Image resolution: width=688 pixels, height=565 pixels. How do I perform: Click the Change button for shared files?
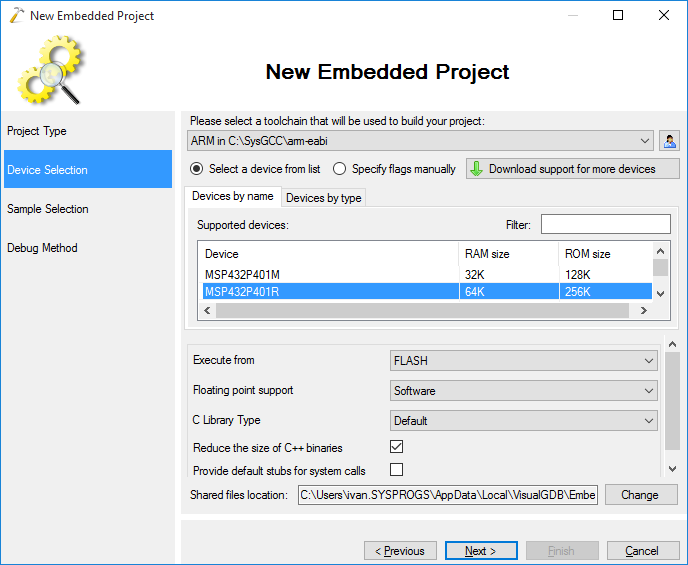coord(641,495)
